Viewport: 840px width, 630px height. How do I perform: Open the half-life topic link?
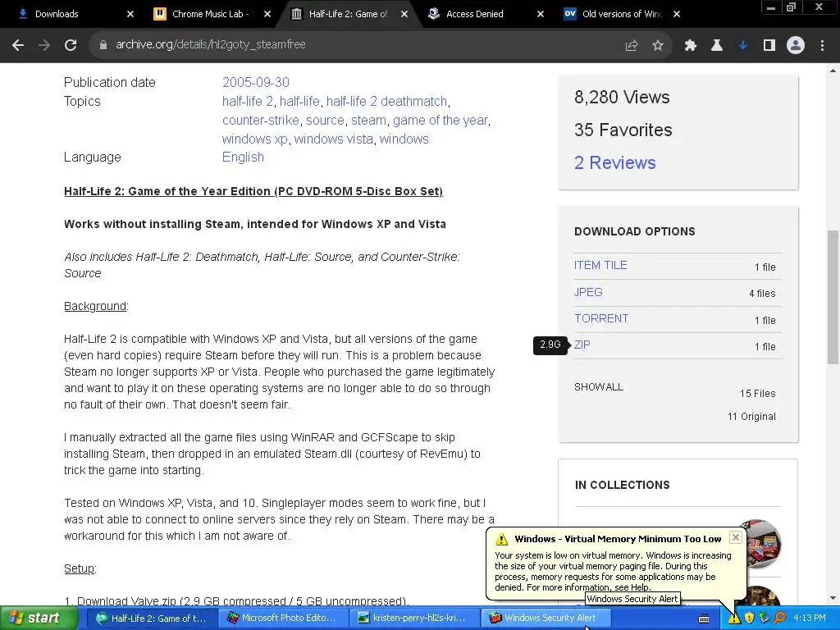299,101
